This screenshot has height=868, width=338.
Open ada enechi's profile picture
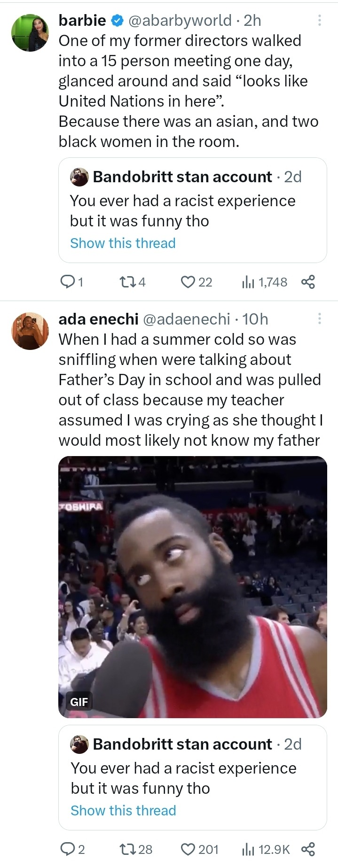(x=30, y=331)
